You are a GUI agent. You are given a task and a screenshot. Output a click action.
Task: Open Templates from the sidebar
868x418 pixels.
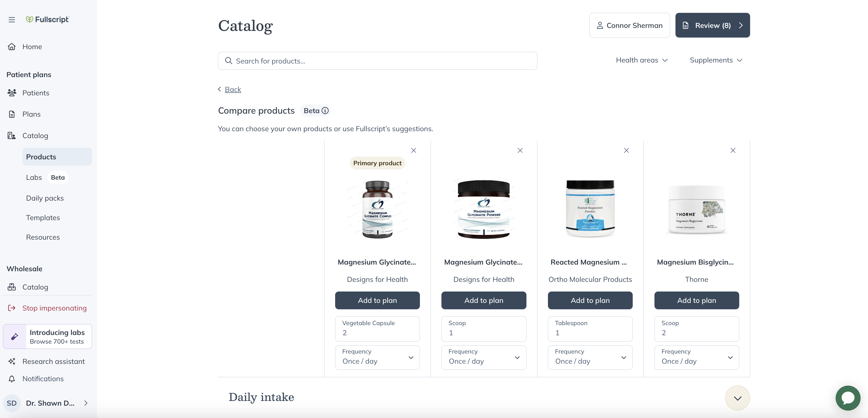43,218
